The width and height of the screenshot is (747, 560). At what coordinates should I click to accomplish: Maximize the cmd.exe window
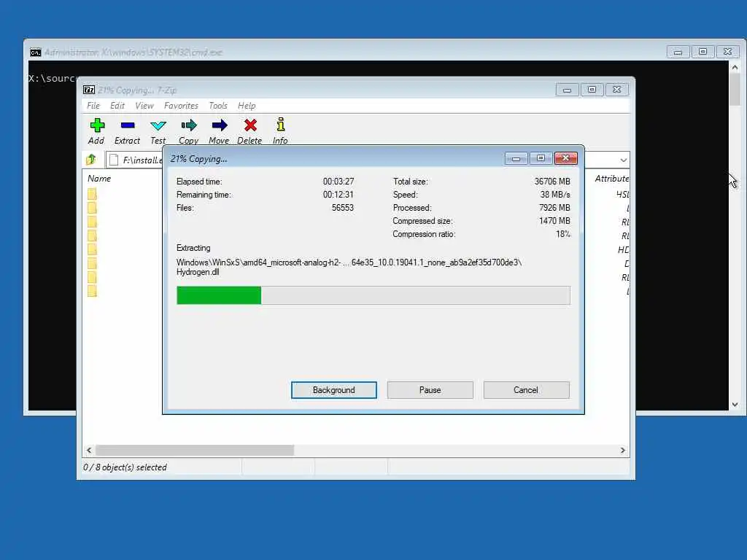(703, 52)
